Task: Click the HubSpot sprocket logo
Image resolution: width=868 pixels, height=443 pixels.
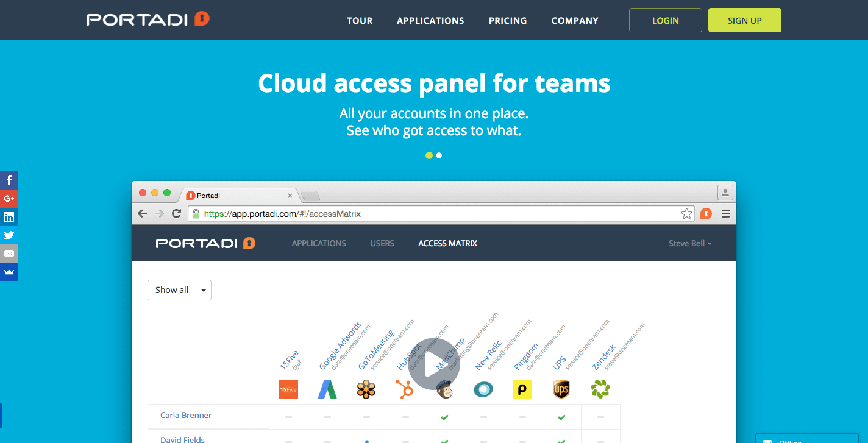Action: pos(405,389)
